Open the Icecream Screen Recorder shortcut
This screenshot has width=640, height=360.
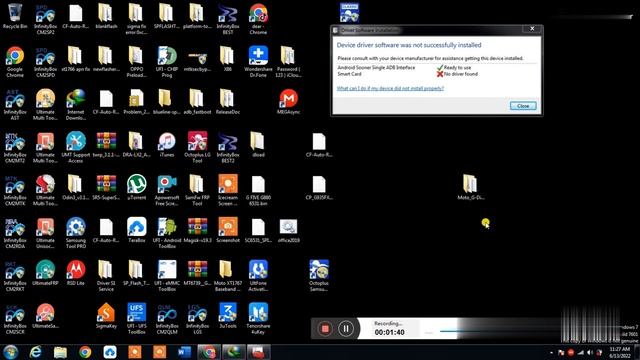tap(228, 190)
